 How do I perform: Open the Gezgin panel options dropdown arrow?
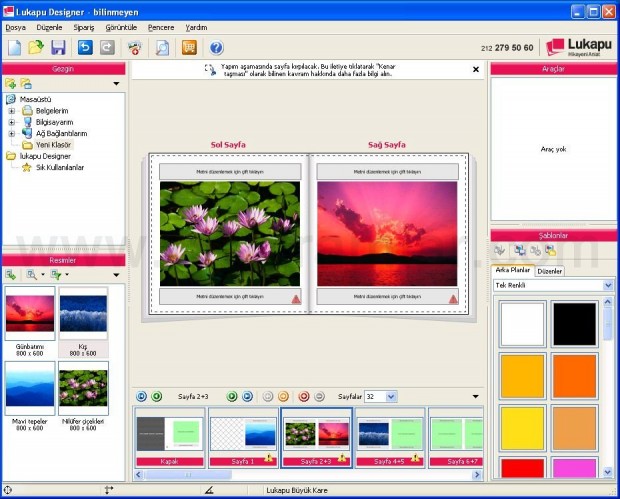(x=116, y=83)
